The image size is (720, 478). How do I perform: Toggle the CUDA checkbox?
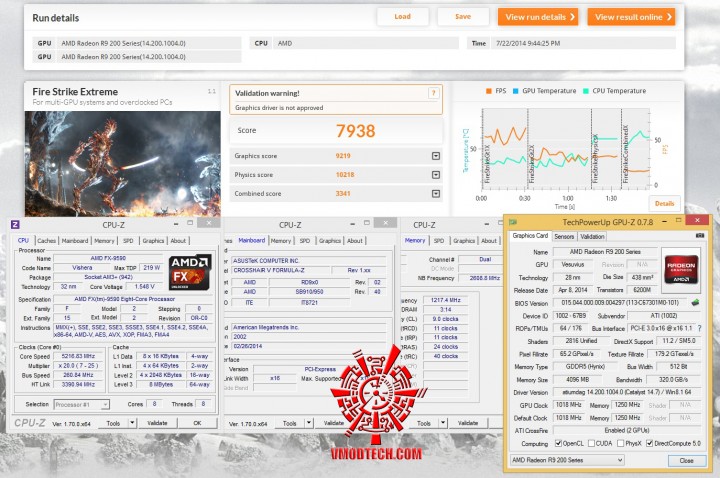coord(591,443)
